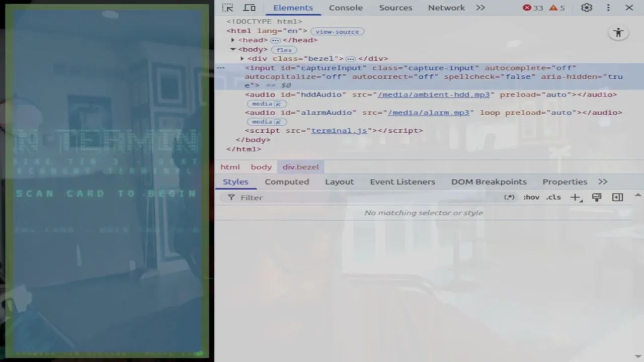Screen dimensions: 644x362
Task: Open the 33 errors indicator
Action: [533, 8]
